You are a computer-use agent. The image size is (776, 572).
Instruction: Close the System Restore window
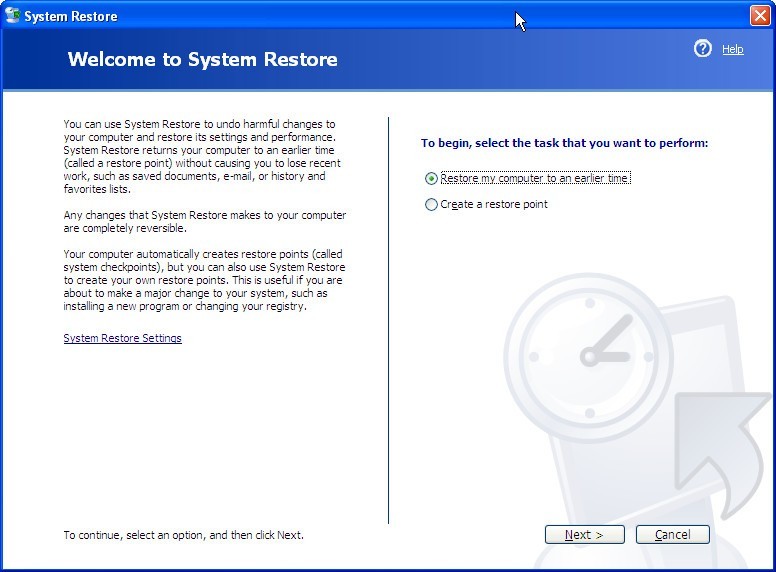(x=760, y=16)
